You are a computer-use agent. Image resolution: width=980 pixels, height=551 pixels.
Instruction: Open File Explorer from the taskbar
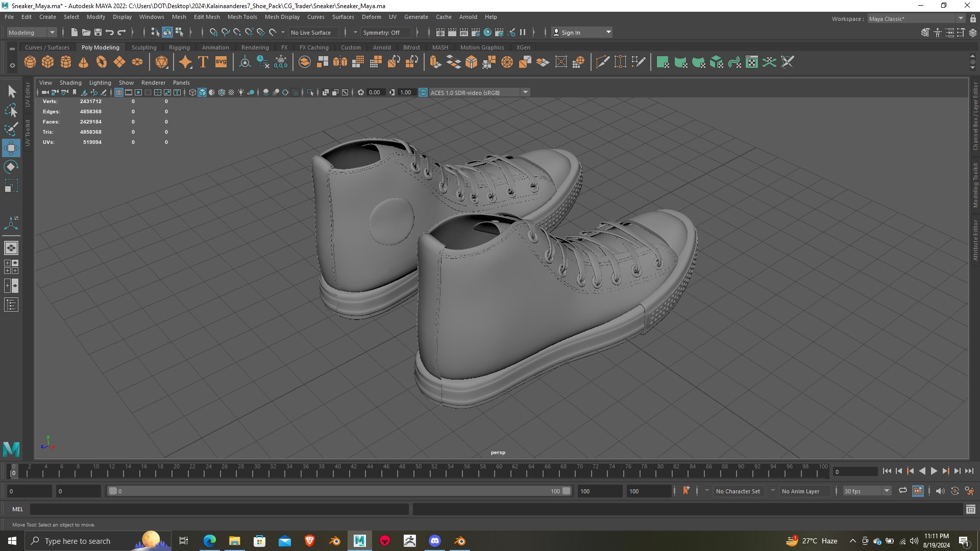235,541
